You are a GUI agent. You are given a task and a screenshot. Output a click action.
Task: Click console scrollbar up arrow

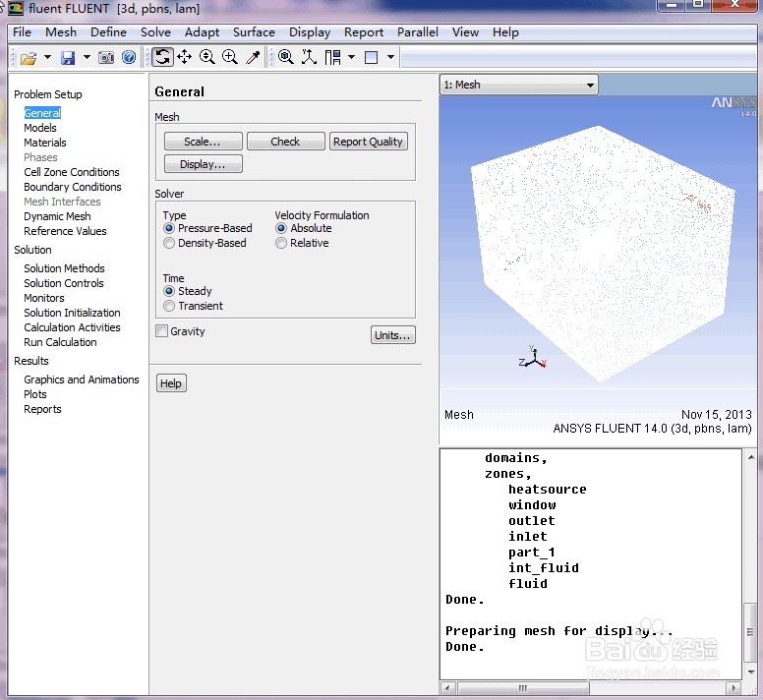click(751, 457)
